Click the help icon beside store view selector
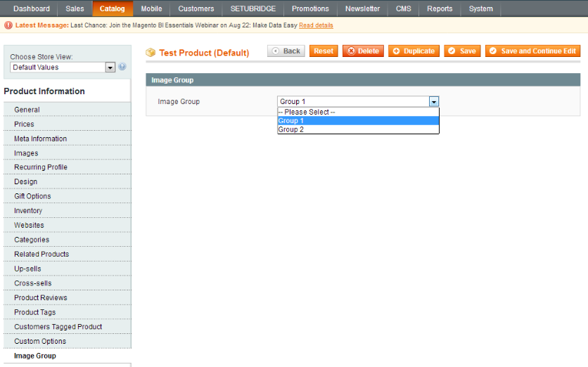588x367 pixels. click(x=122, y=67)
